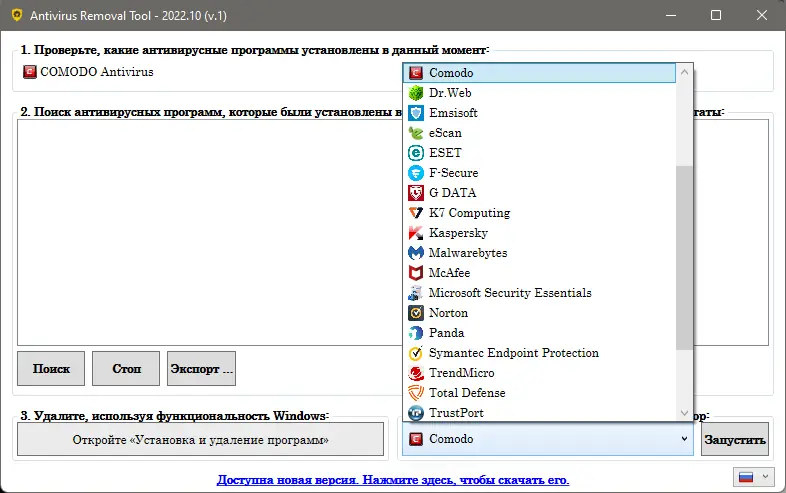Choose Dr.Web in the uninstaller list

tap(539, 93)
